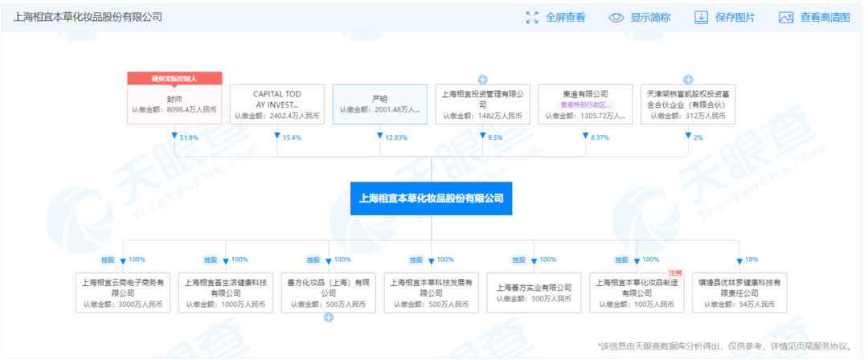868x360 pixels.
Task: Open 查看高清图 high-resolution image
Action: point(825,17)
